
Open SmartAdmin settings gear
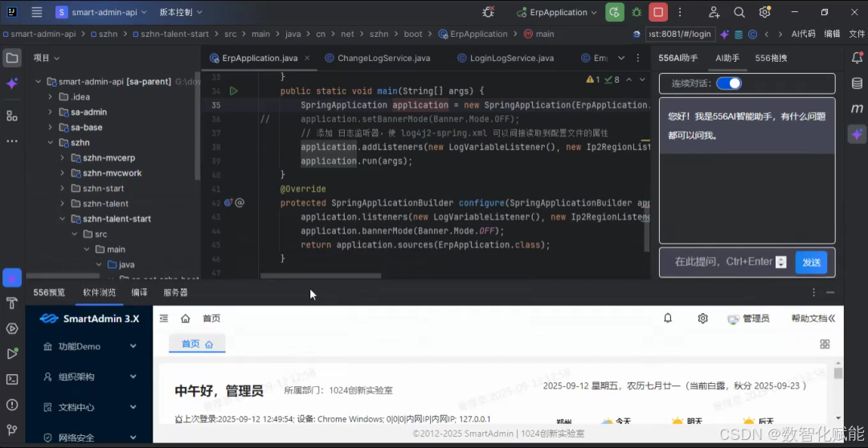pos(702,318)
